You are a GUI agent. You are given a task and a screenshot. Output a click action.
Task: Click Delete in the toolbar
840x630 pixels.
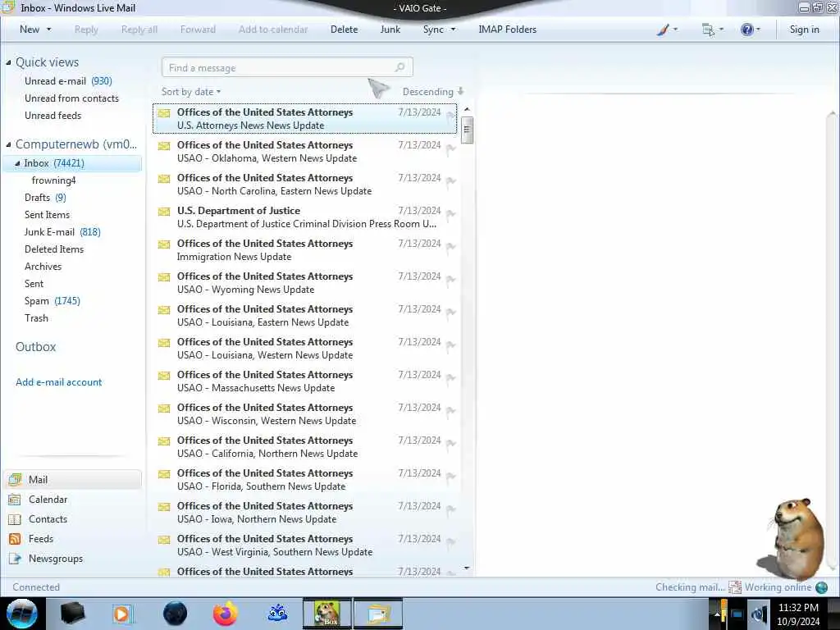[344, 30]
